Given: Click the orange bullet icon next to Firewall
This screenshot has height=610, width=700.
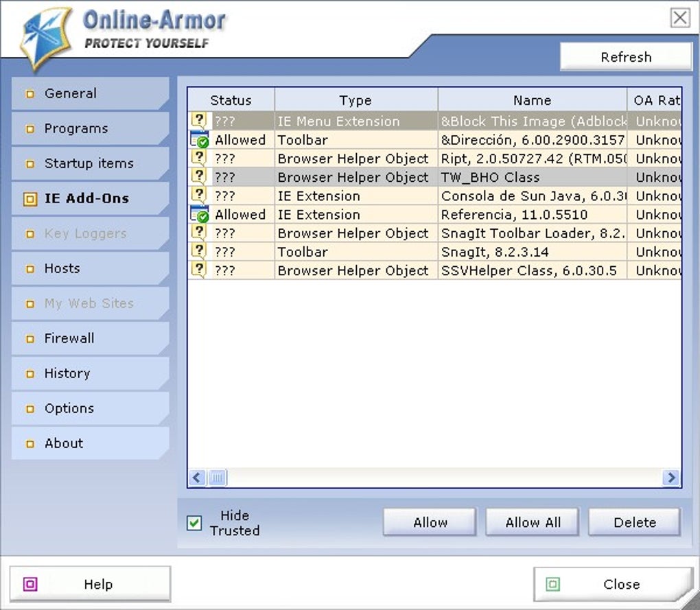Looking at the screenshot, I should click(x=30, y=339).
